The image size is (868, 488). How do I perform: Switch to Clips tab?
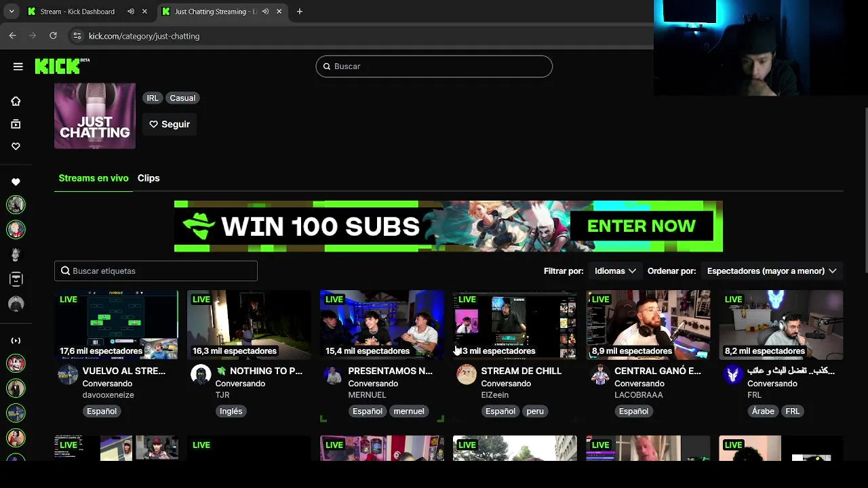pyautogui.click(x=149, y=178)
